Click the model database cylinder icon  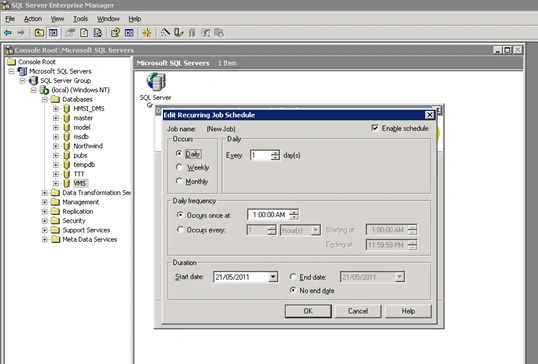(67, 127)
